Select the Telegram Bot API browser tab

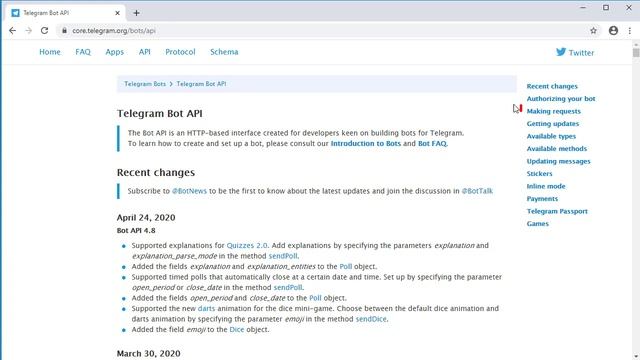pyautogui.click(x=66, y=13)
